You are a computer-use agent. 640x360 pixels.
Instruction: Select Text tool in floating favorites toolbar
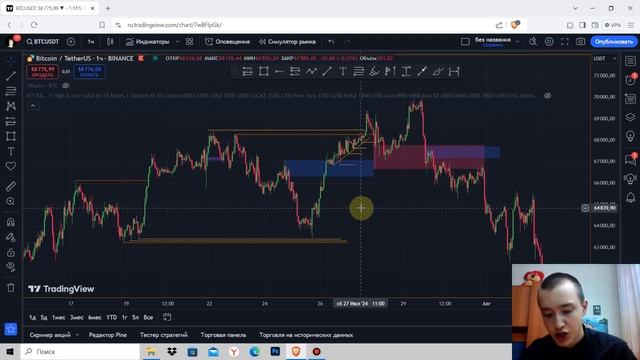pyautogui.click(x=343, y=72)
